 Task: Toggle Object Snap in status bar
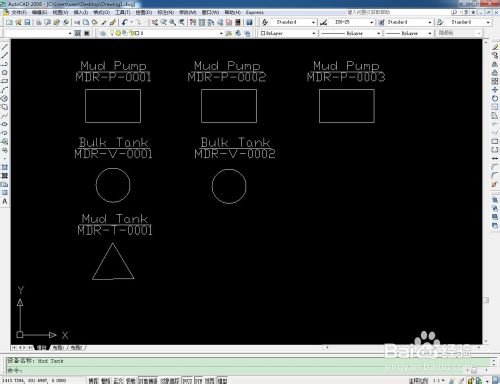[148, 380]
